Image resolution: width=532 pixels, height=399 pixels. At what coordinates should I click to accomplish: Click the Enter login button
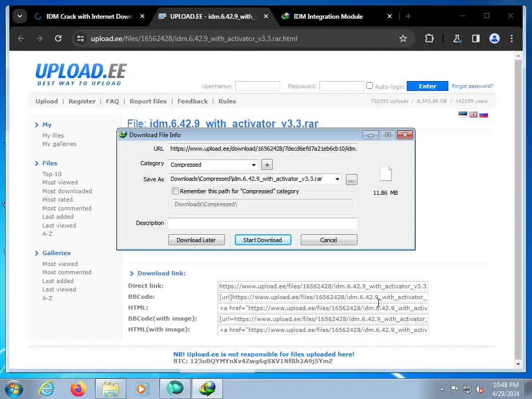pos(427,86)
